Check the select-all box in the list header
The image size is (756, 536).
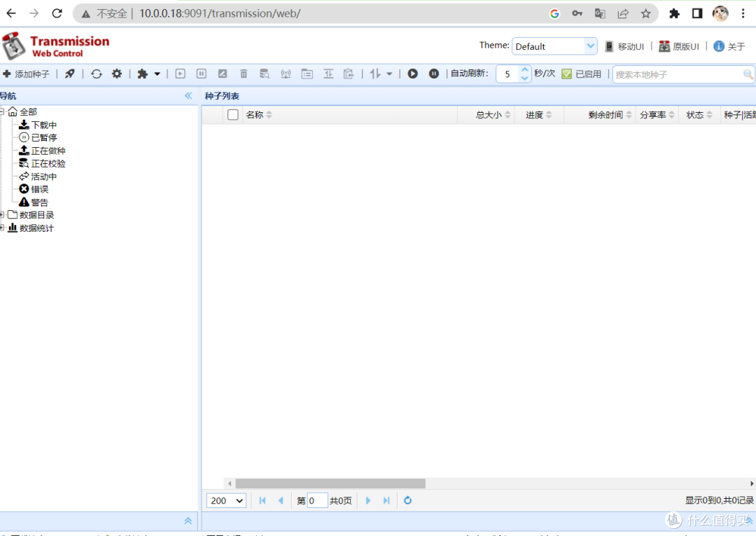233,114
